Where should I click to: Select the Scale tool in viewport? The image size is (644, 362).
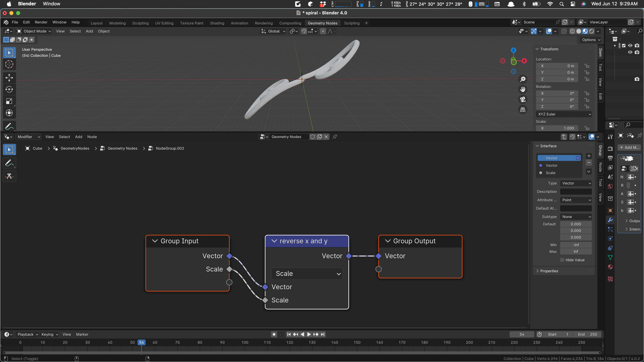(9, 101)
